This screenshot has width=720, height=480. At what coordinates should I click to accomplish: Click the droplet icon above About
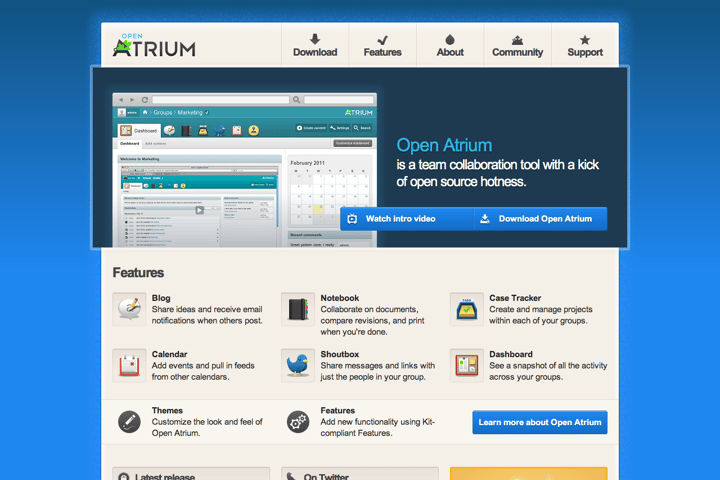pyautogui.click(x=450, y=39)
